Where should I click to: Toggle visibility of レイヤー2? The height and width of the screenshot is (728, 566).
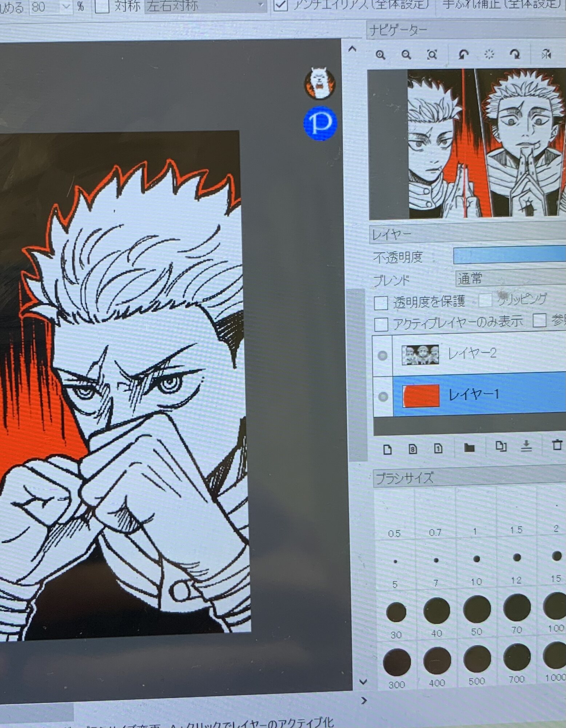(382, 355)
